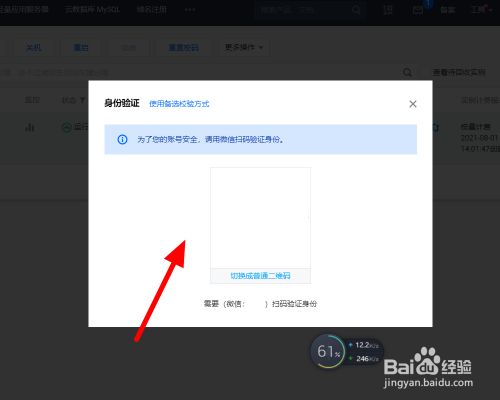Open the 更多操作 dropdown
This screenshot has height=400, width=500.
(x=244, y=48)
